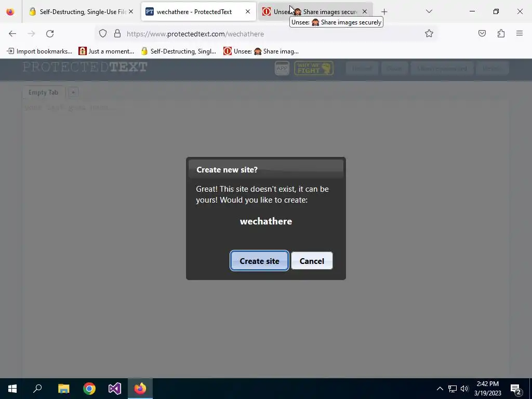Add a new note tab with plus
This screenshot has width=532, height=399.
click(73, 92)
